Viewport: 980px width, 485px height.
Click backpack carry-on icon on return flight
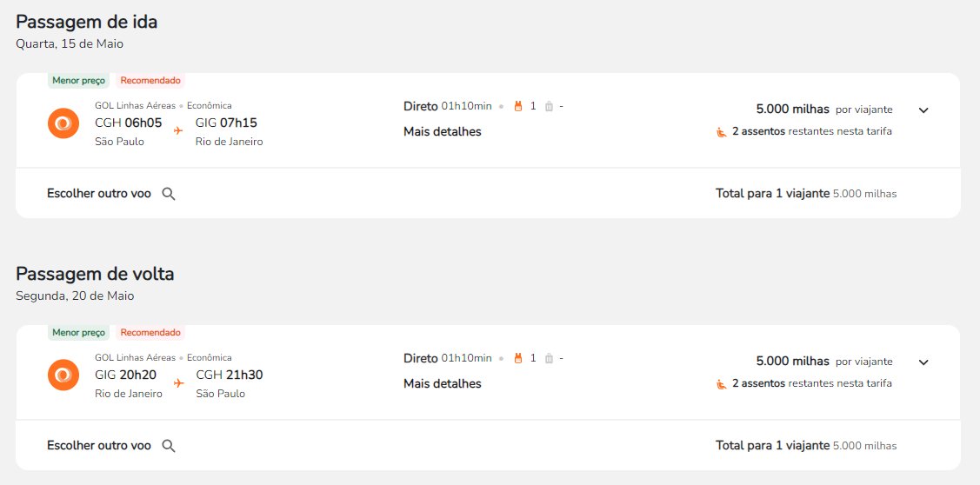(x=517, y=358)
